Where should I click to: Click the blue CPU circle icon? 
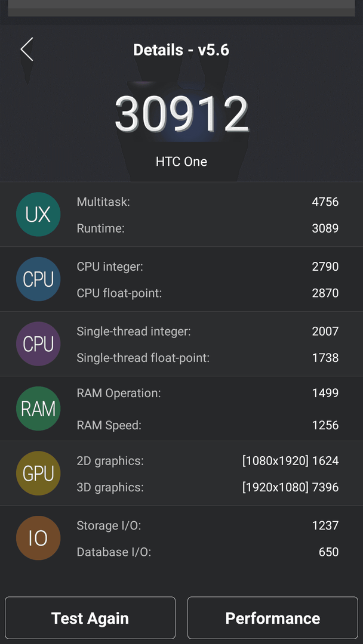coord(38,279)
